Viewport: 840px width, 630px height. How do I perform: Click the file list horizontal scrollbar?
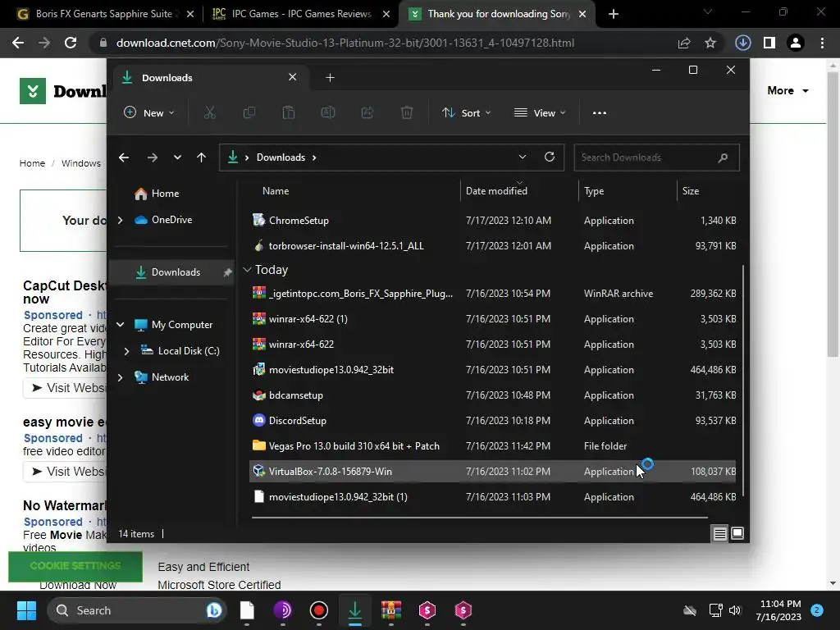[480, 518]
